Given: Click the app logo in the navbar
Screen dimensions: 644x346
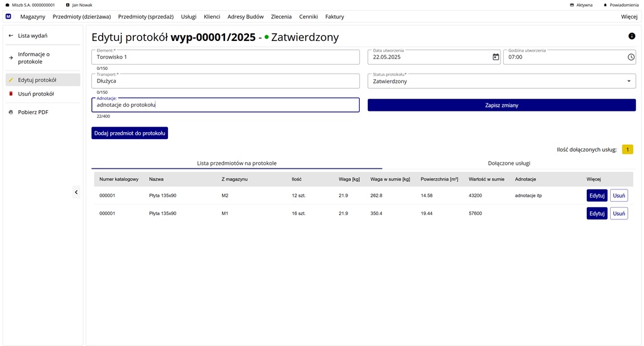Looking at the screenshot, I should 8,16.
